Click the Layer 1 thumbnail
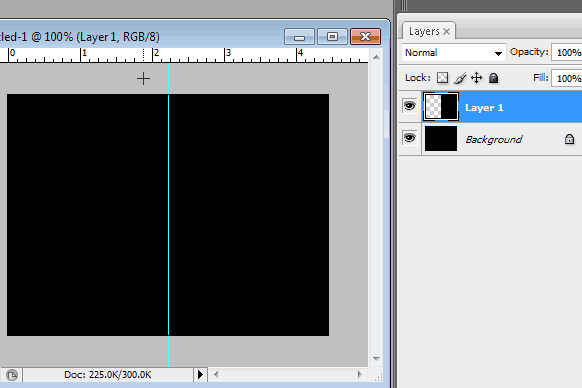The image size is (582, 388). (x=441, y=107)
